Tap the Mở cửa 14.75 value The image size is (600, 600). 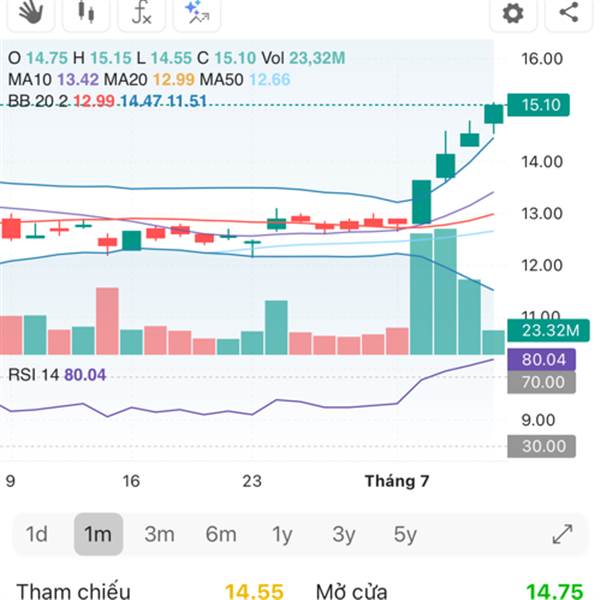pyautogui.click(x=554, y=591)
